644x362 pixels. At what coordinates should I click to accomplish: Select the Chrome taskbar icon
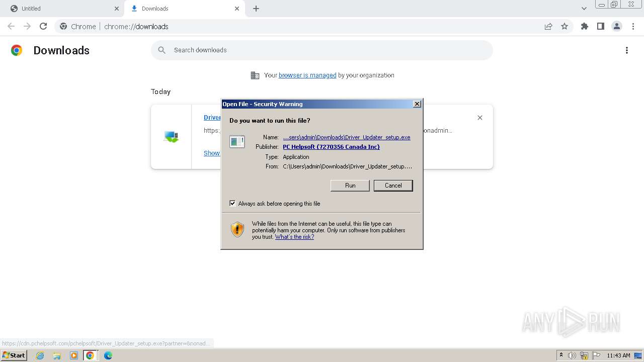tap(90, 355)
